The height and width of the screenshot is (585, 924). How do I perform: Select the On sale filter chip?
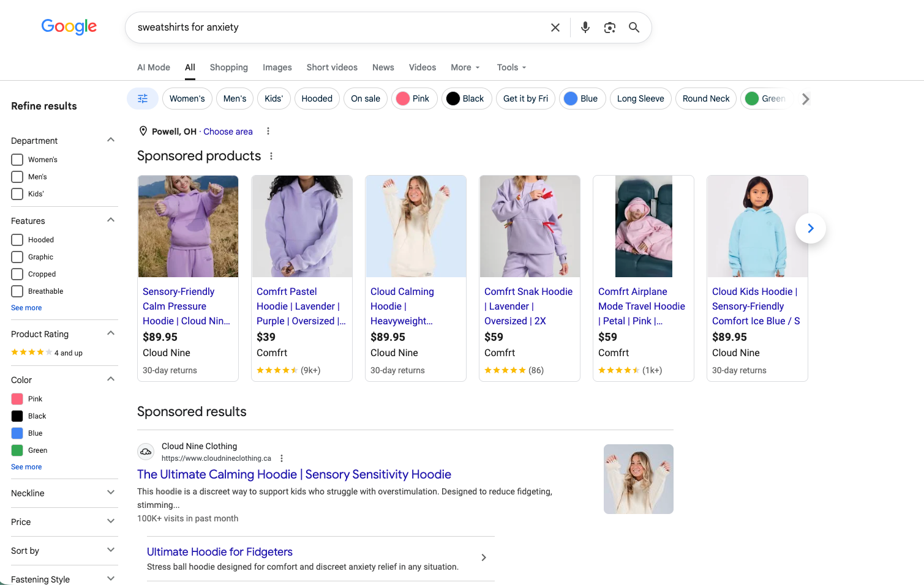366,99
